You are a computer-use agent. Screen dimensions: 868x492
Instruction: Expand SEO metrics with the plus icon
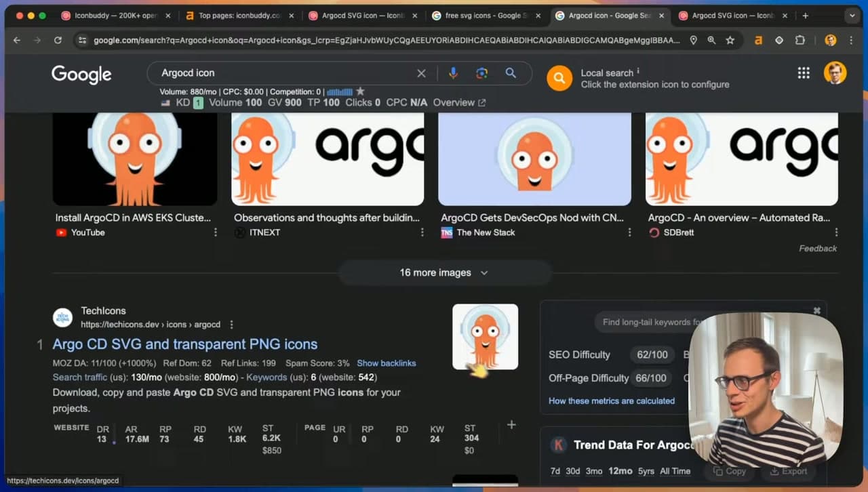pos(511,425)
